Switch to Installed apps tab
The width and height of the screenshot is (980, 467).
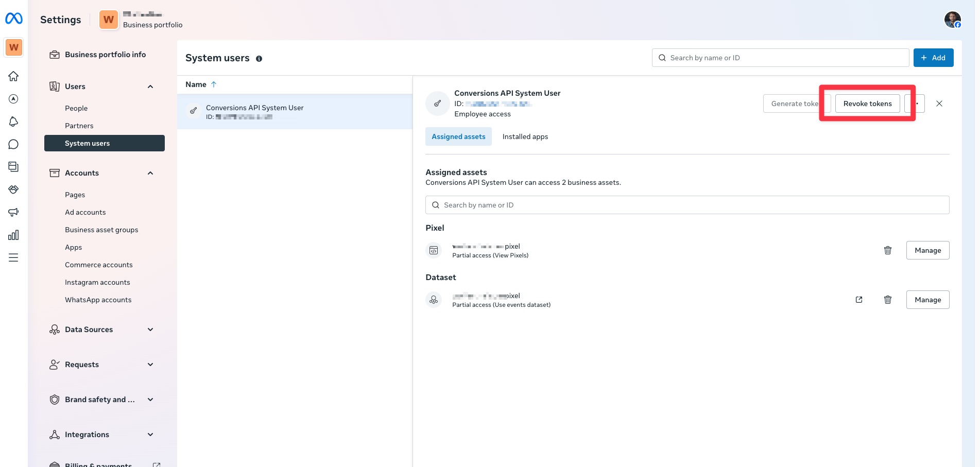[525, 136]
